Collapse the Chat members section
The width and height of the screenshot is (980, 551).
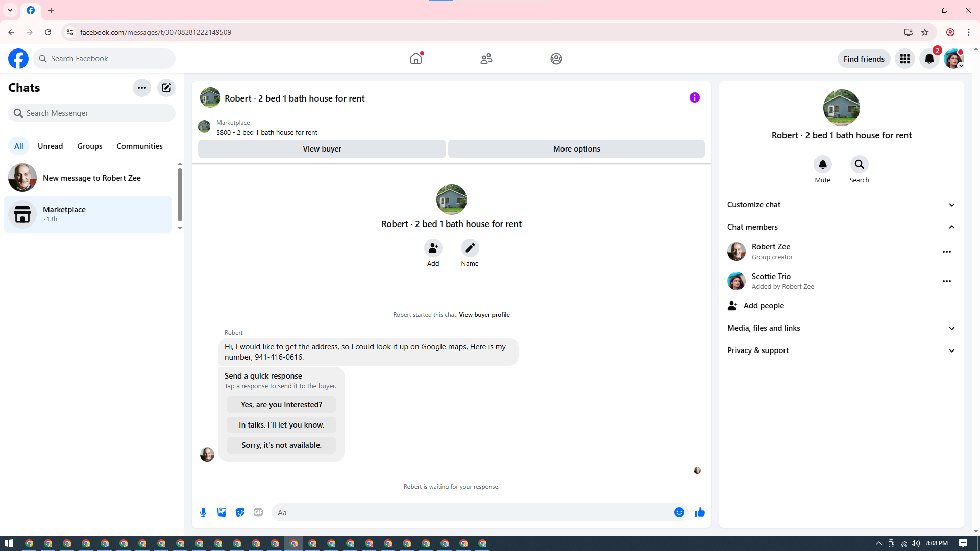coord(841,227)
